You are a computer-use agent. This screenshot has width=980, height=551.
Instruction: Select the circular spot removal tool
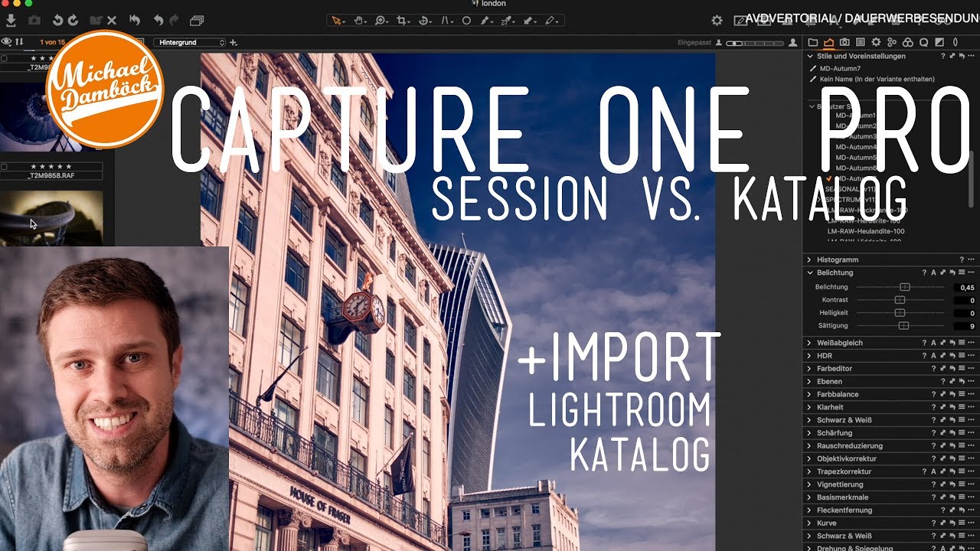pyautogui.click(x=466, y=21)
